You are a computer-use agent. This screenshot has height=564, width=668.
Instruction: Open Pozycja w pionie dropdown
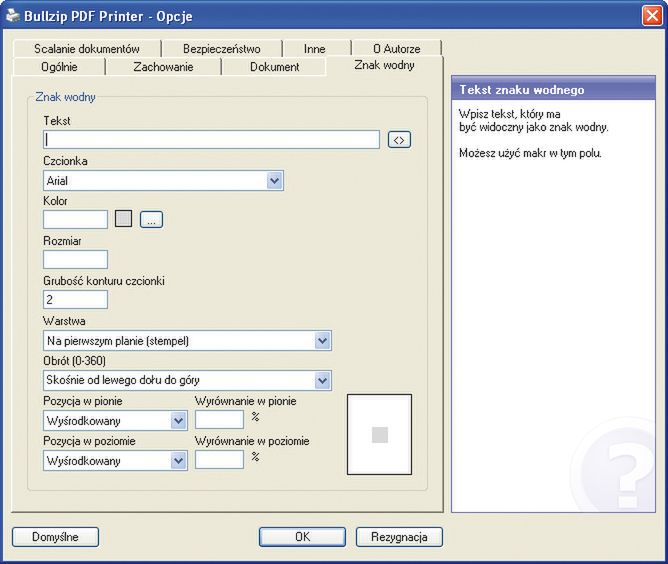click(178, 421)
